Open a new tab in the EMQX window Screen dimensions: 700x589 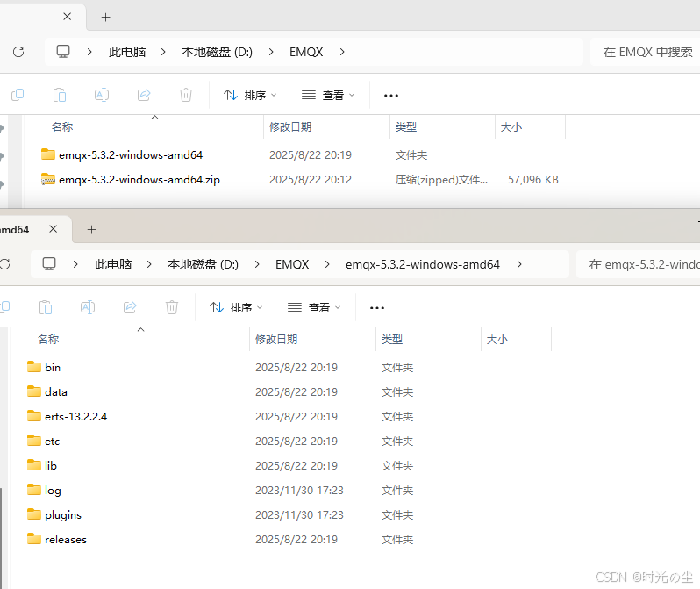pyautogui.click(x=106, y=17)
